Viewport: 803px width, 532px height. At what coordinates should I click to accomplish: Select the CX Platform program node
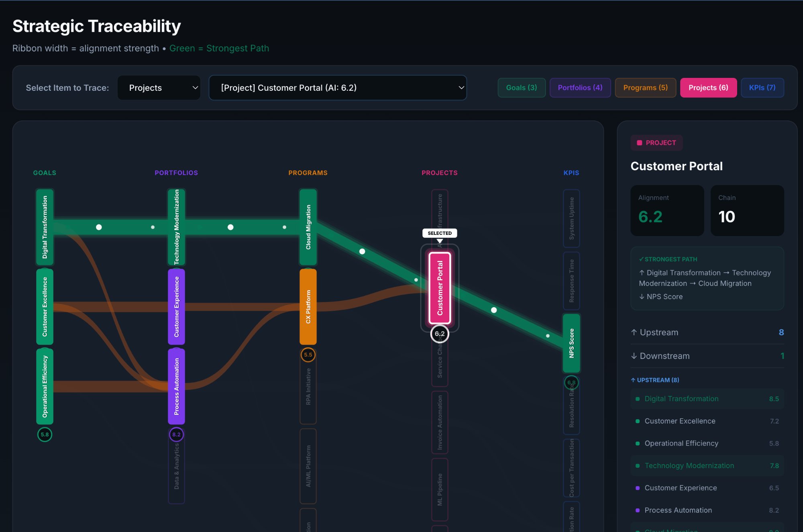(x=308, y=307)
